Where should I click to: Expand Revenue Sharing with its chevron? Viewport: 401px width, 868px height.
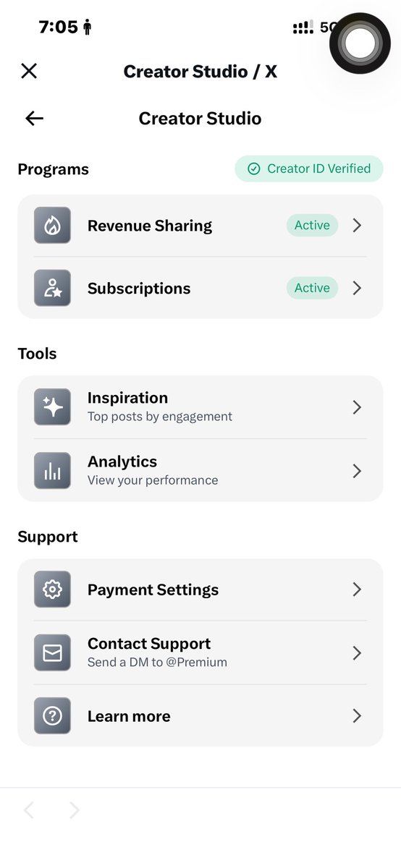point(357,225)
